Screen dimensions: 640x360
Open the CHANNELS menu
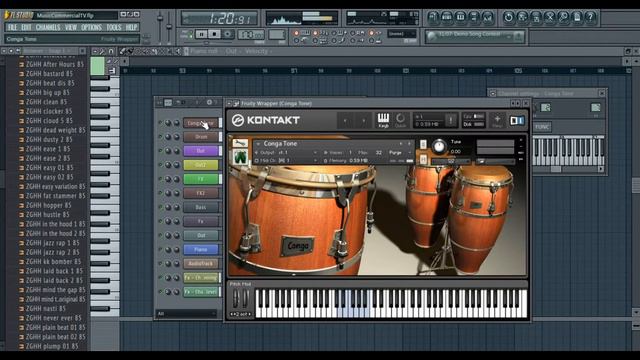pyautogui.click(x=48, y=27)
